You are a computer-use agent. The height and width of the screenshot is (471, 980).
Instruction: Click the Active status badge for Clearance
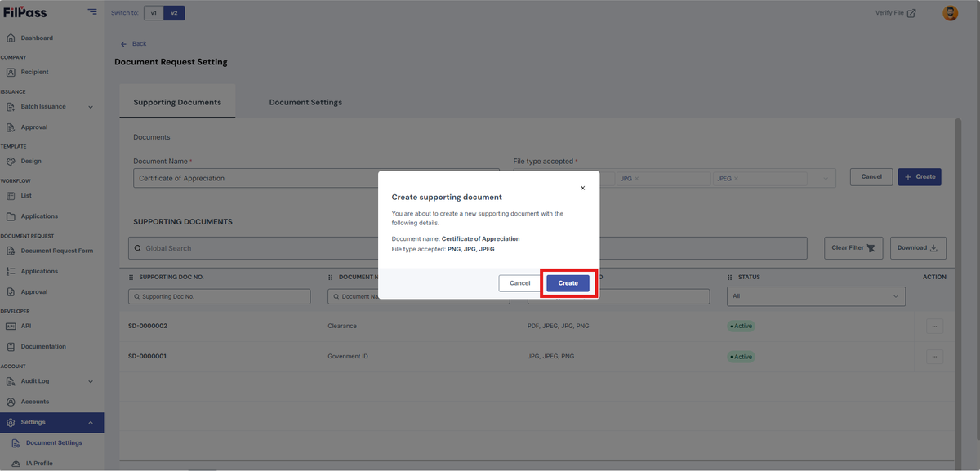(742, 326)
